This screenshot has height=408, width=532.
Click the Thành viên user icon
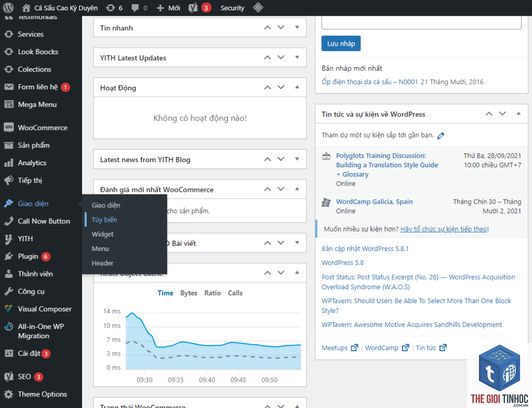click(x=9, y=274)
